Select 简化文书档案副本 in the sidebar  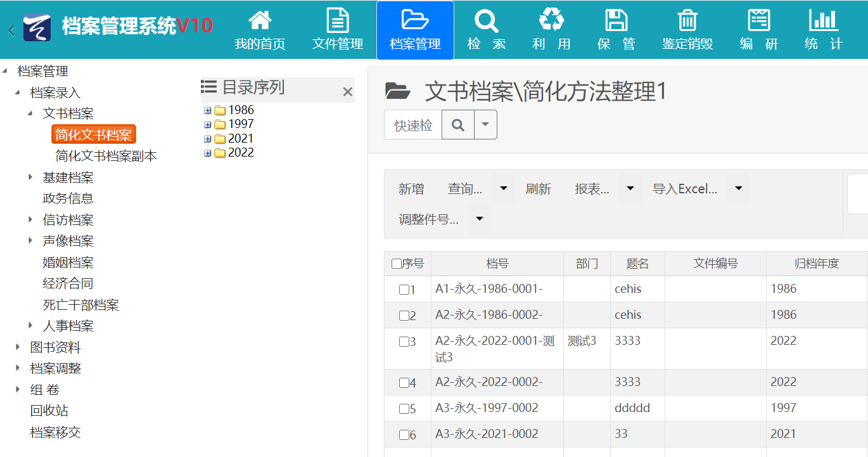[x=106, y=156]
